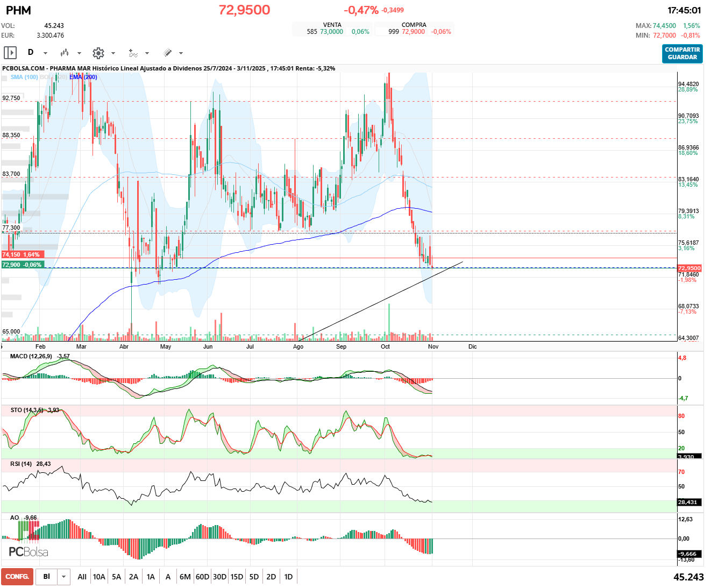Expand the timeframe D dropdown arrow

click(45, 53)
